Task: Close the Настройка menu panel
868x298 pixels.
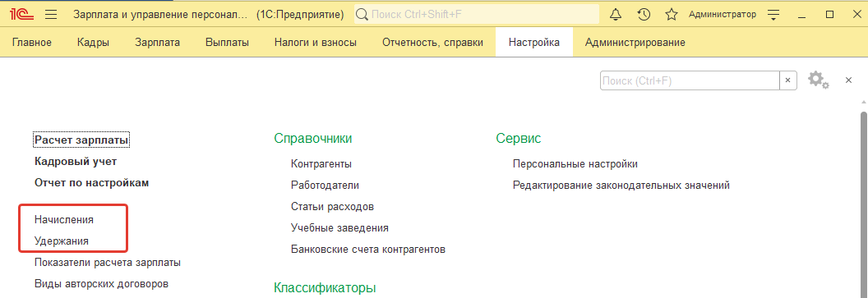Action: [848, 80]
